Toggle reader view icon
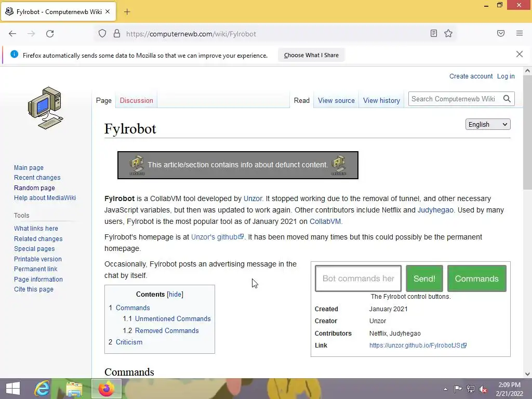 (x=433, y=33)
